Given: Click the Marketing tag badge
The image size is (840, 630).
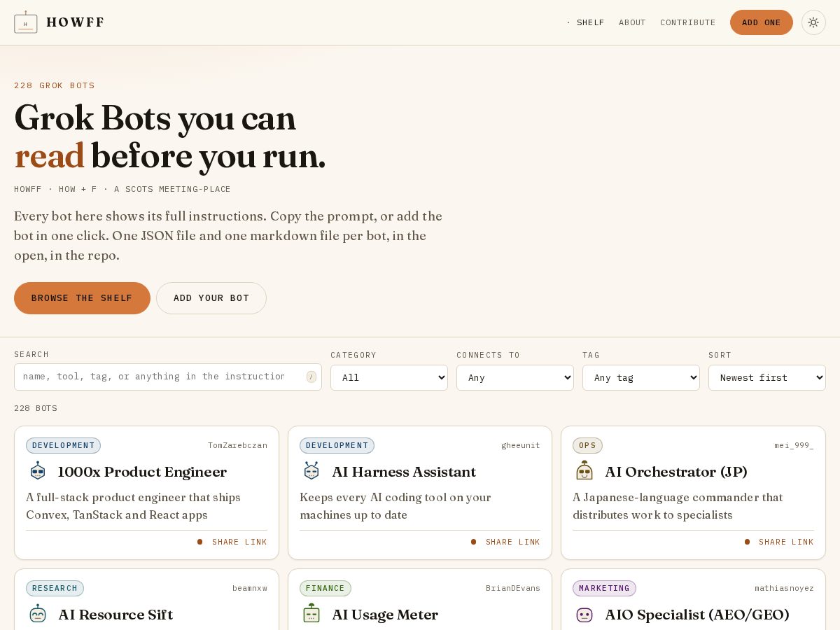Looking at the screenshot, I should (x=604, y=588).
